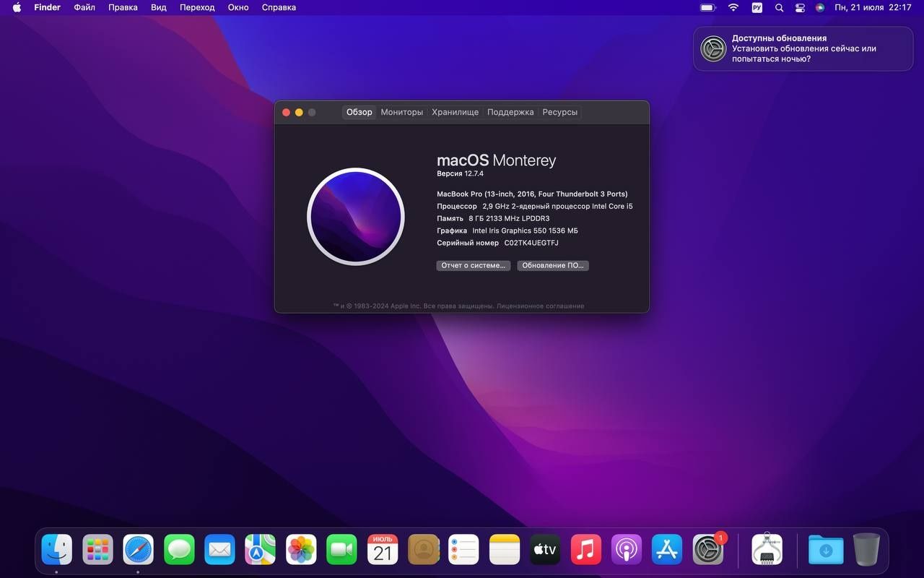Open the Photos app in Dock

pos(301,550)
